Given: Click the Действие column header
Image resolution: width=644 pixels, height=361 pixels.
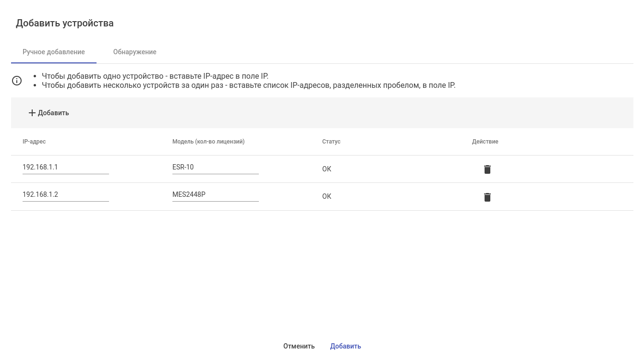Looking at the screenshot, I should (x=485, y=142).
